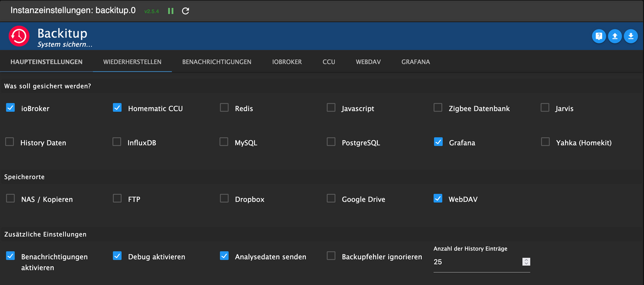Check the InfluxDB checkbox

click(117, 142)
